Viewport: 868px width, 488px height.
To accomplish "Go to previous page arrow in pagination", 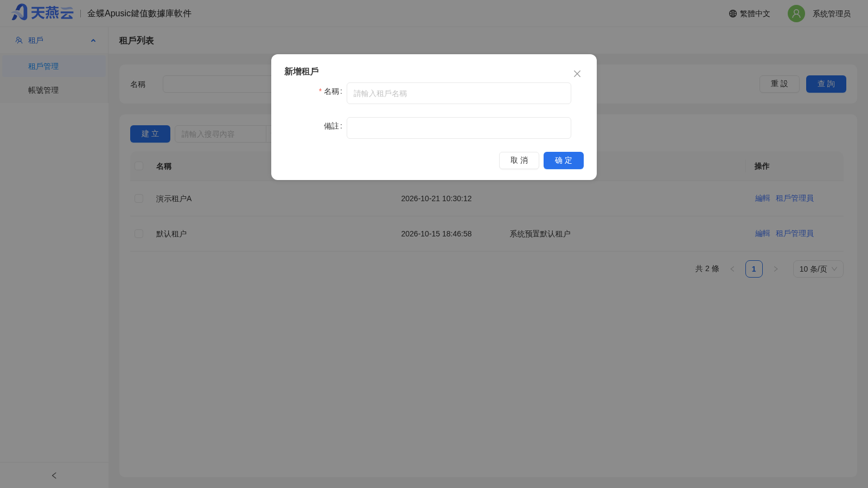I will pos(732,269).
